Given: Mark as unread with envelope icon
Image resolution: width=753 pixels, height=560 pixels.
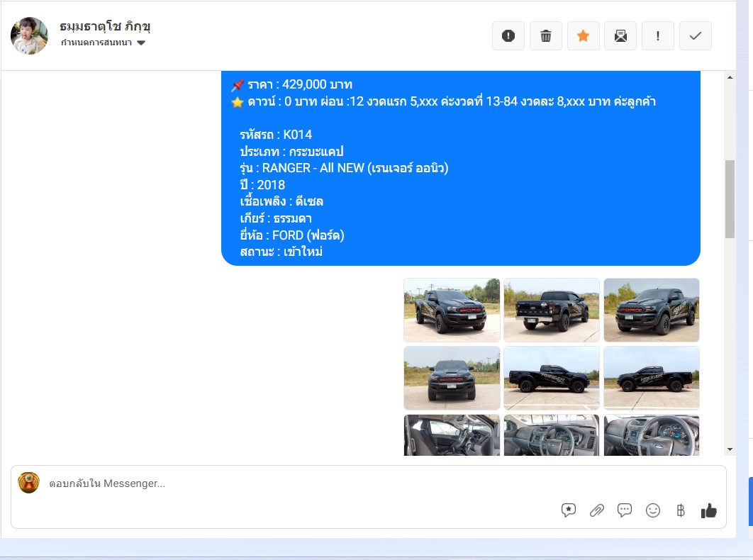Looking at the screenshot, I should [620, 35].
